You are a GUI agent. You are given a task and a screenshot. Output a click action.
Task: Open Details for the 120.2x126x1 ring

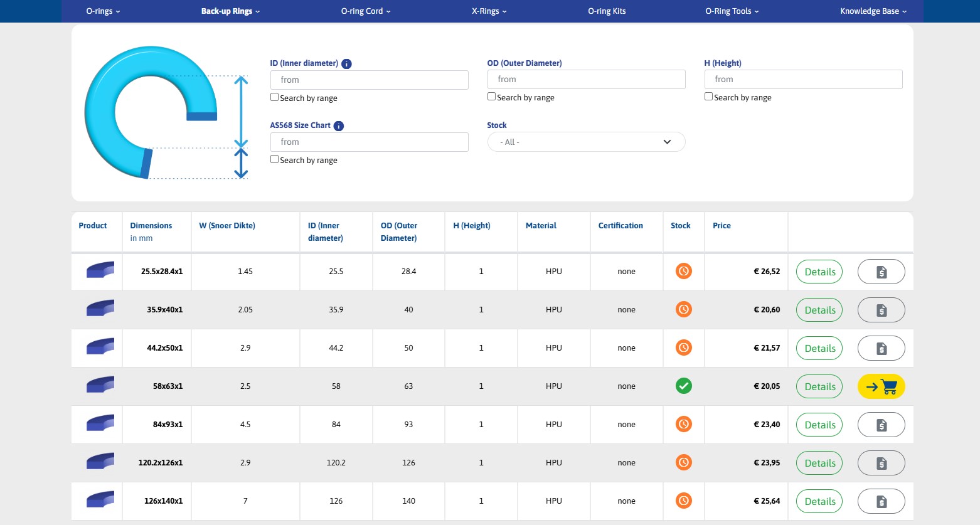[819, 463]
